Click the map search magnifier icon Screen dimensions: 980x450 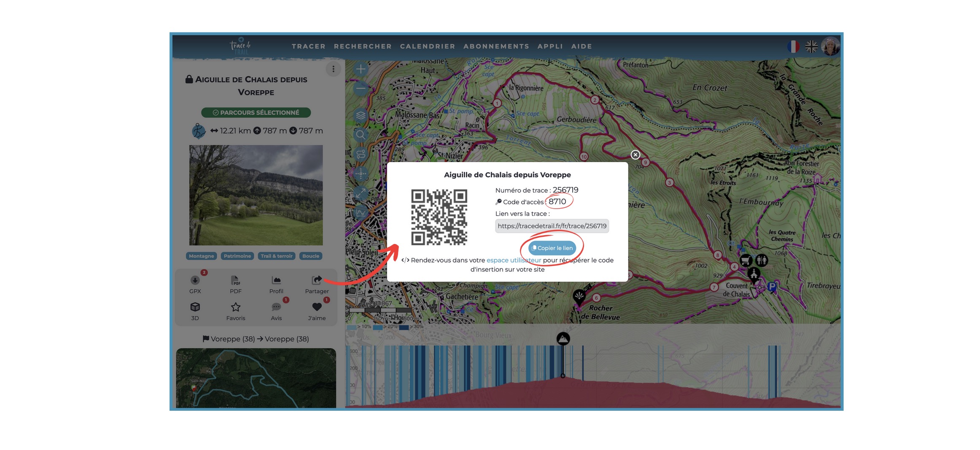[361, 135]
